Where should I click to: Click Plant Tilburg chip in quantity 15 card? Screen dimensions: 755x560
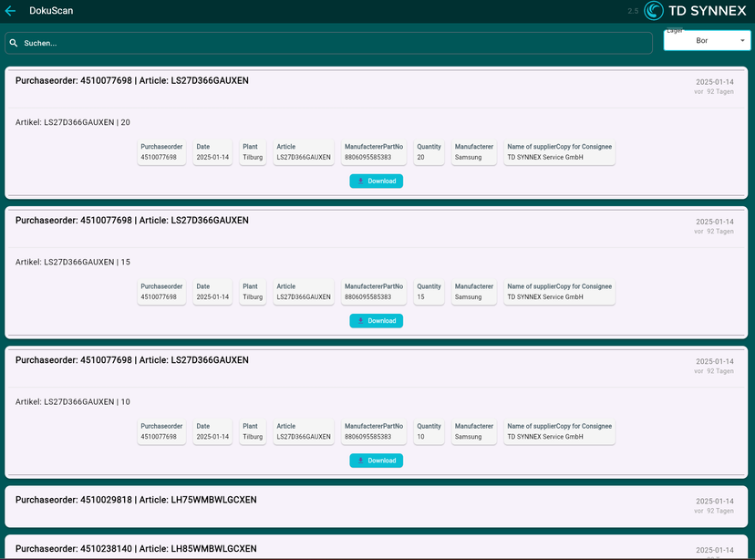(x=253, y=291)
